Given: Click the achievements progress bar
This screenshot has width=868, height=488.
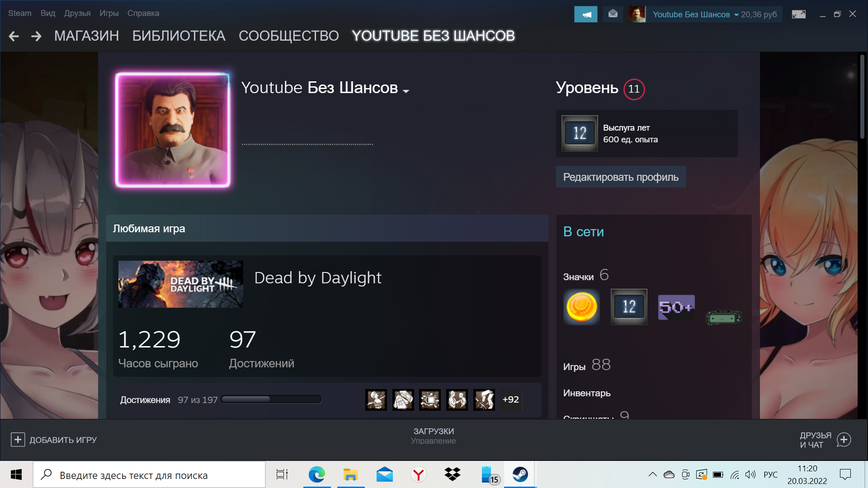Looking at the screenshot, I should pyautogui.click(x=271, y=399).
